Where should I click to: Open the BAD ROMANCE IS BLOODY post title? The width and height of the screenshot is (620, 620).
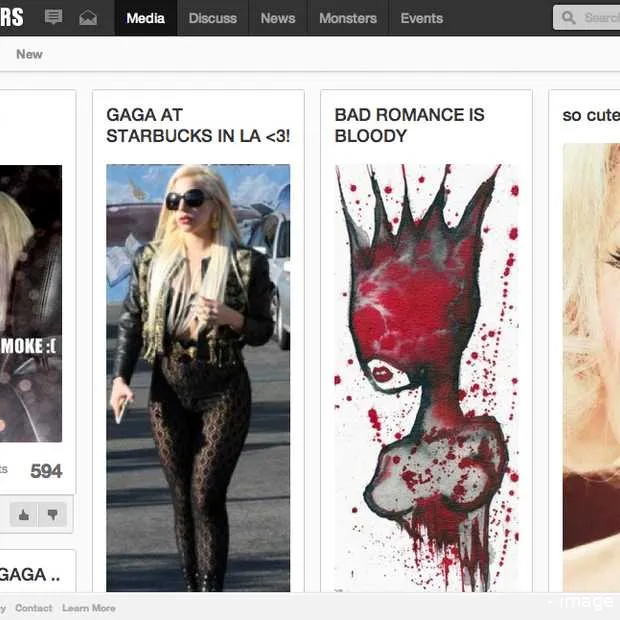click(409, 125)
